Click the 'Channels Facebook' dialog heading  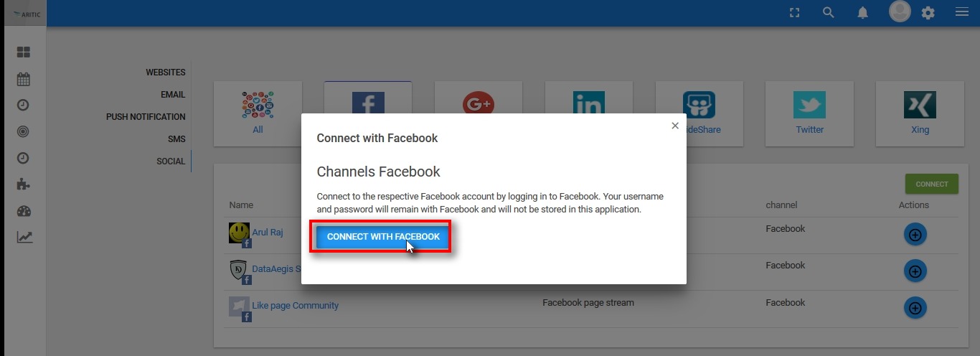tap(379, 172)
